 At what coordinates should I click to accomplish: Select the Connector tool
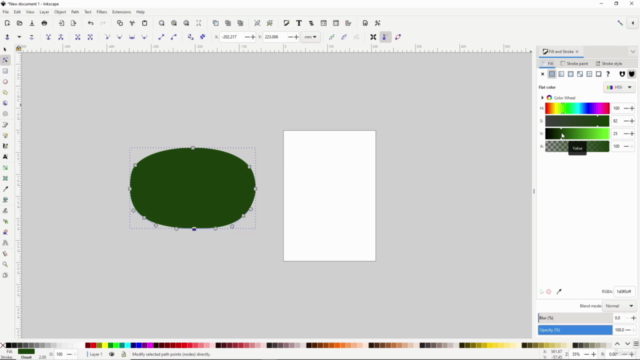(x=5, y=243)
